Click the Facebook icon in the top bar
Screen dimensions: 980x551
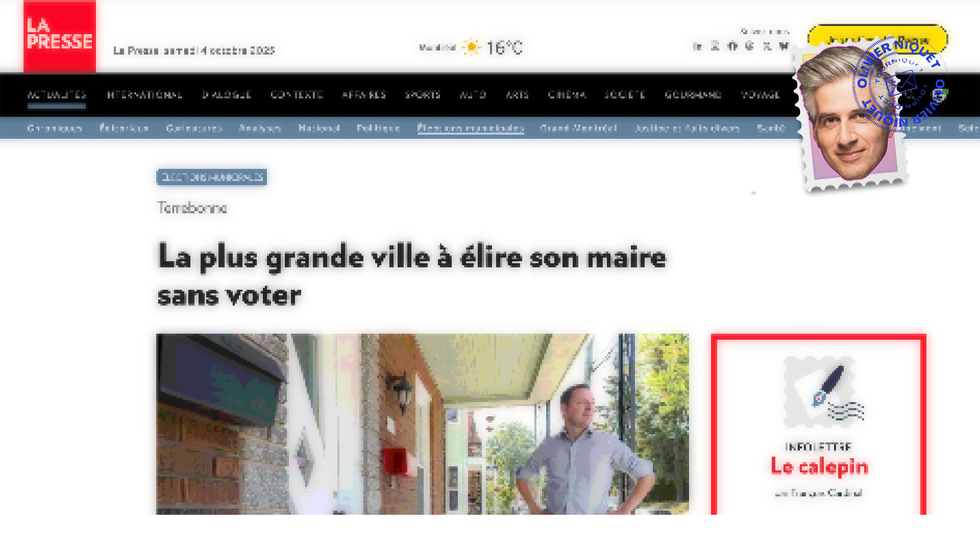(733, 46)
